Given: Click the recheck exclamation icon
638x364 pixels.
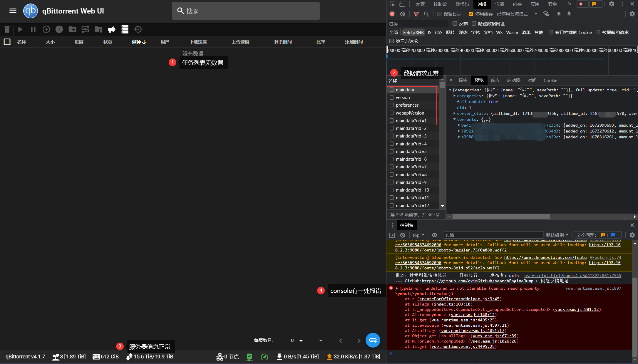Looking at the screenshot, I should tap(59, 29).
